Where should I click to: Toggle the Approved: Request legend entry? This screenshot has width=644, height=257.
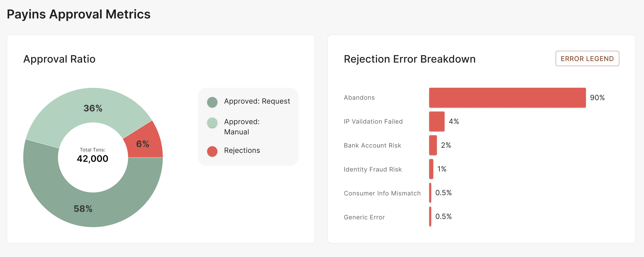[x=257, y=102]
